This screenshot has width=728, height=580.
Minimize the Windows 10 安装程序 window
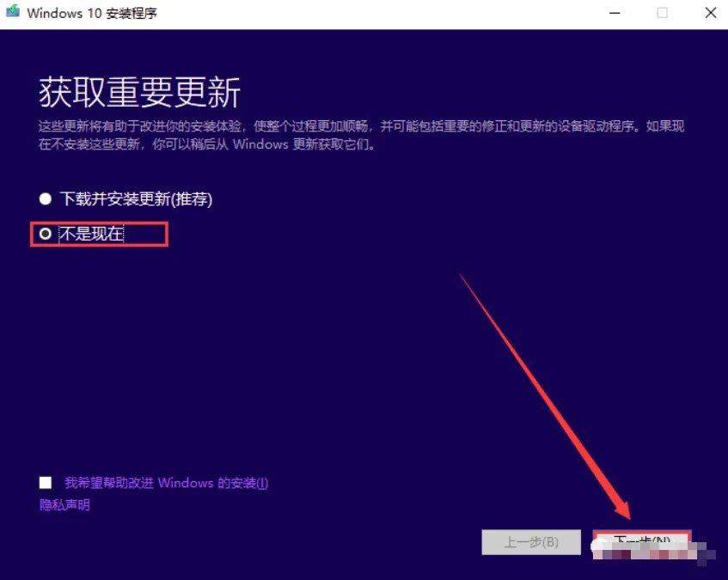(615, 13)
